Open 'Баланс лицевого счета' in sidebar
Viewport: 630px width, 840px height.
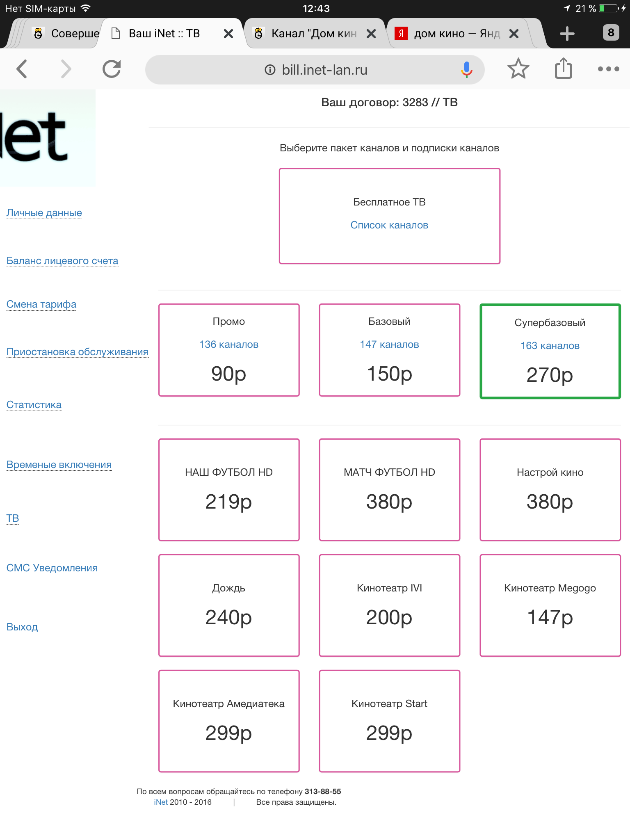click(62, 261)
